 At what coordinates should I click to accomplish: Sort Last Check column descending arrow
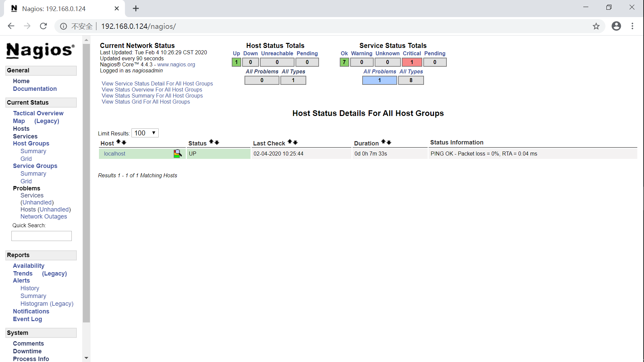296,143
